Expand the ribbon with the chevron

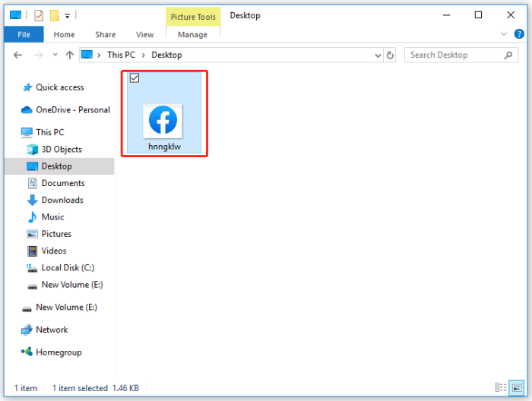(x=503, y=34)
